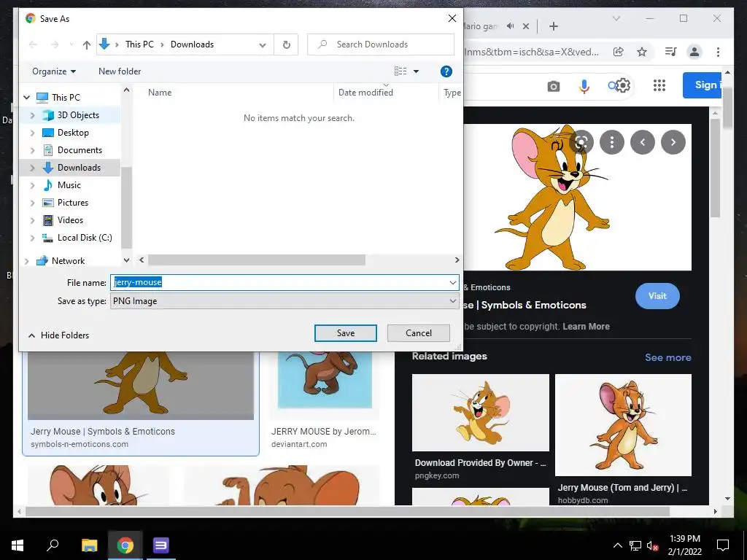Click the Search Downloads field
The height and width of the screenshot is (560, 747).
[x=381, y=44]
